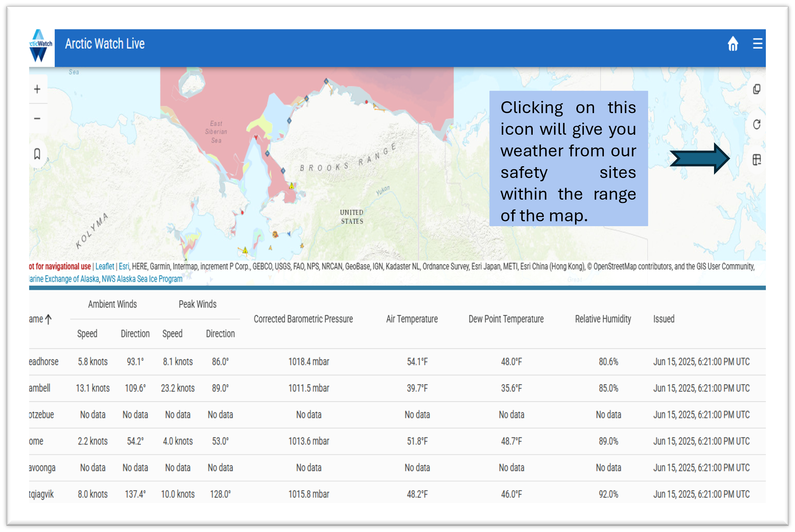
Task: Click the United States map label
Action: click(x=352, y=217)
